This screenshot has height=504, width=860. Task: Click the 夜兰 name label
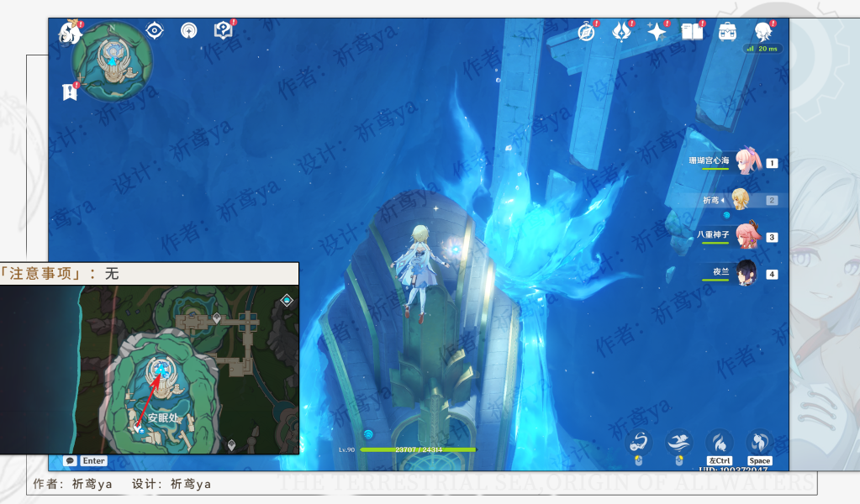(721, 271)
